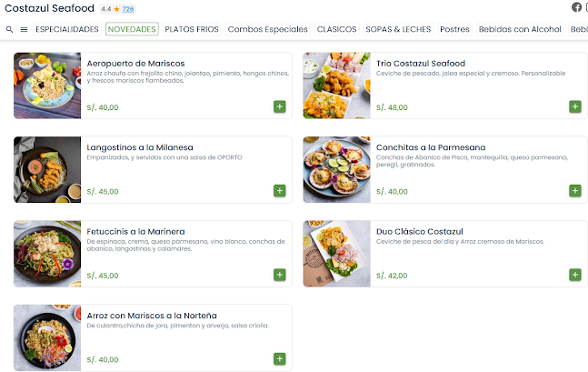Viewport: 588px width, 372px height.
Task: Open the Combos Especiales tab
Action: [268, 29]
